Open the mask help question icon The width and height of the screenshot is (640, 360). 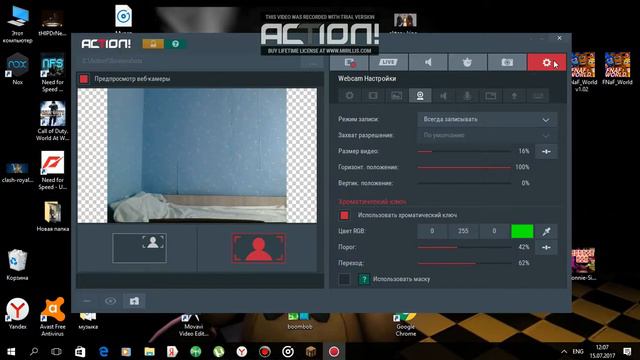tap(364, 279)
